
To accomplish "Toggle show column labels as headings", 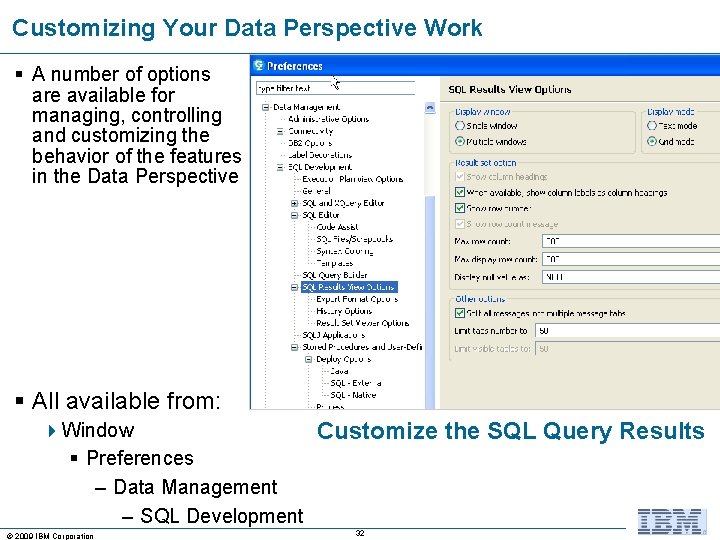I will coord(459,192).
